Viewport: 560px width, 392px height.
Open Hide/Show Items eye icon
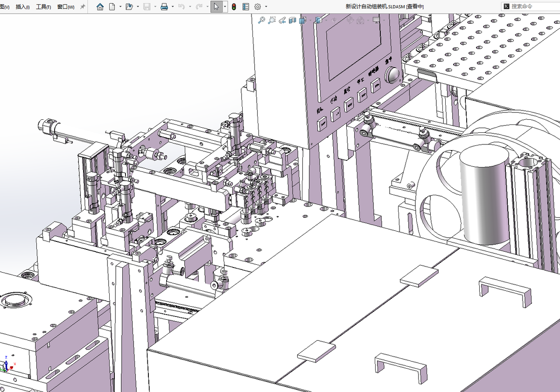[x=334, y=20]
